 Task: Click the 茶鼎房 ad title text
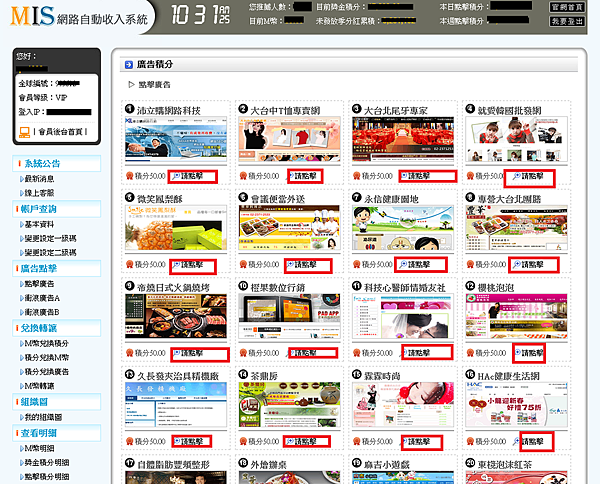click(x=264, y=376)
